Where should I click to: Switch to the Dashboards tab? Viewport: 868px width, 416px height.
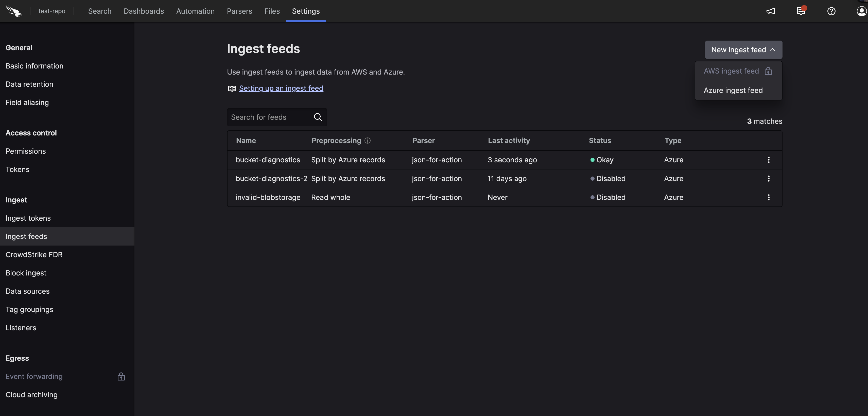click(144, 11)
